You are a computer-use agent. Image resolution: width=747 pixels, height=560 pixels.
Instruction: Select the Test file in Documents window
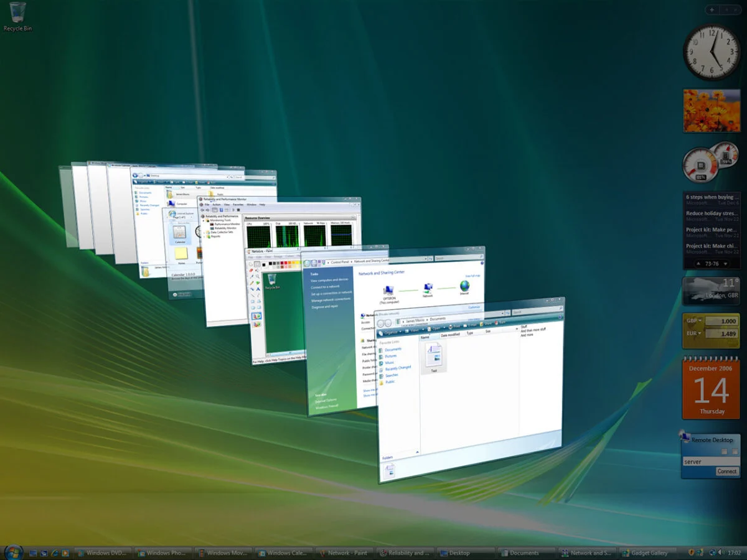click(x=434, y=357)
